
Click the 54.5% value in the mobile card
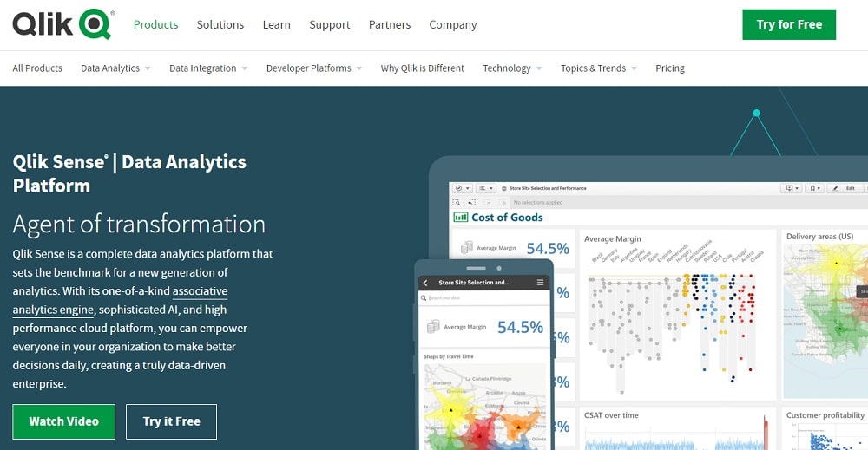click(x=520, y=327)
